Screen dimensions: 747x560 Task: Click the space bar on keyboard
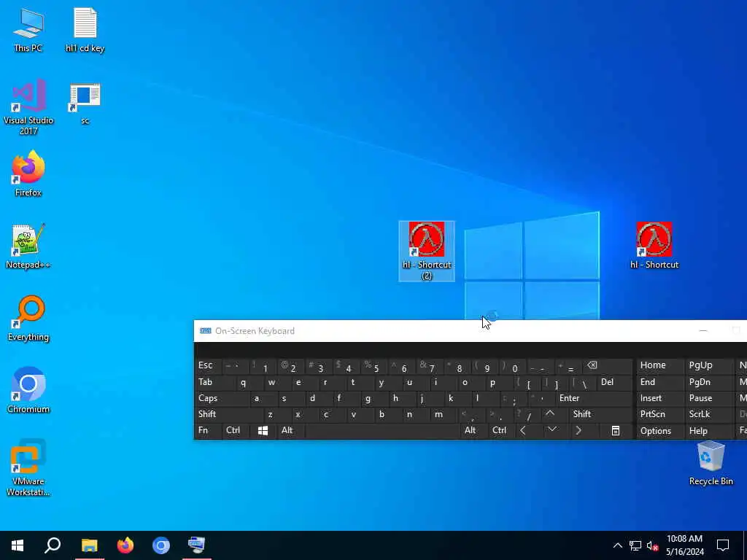(x=382, y=430)
